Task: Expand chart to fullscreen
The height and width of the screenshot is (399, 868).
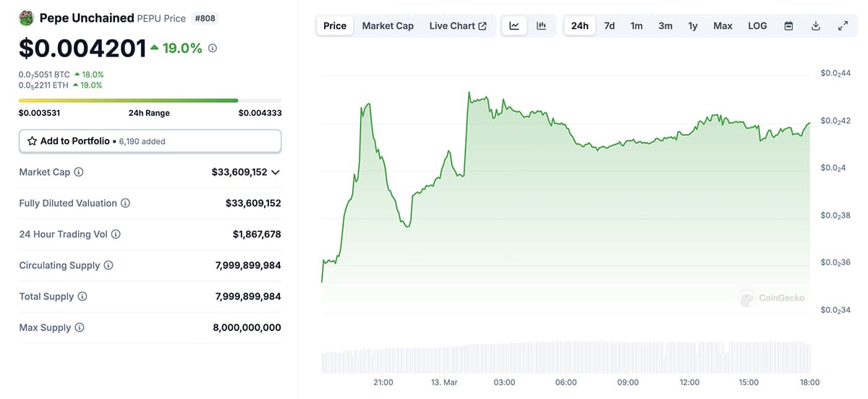Action: click(x=843, y=26)
